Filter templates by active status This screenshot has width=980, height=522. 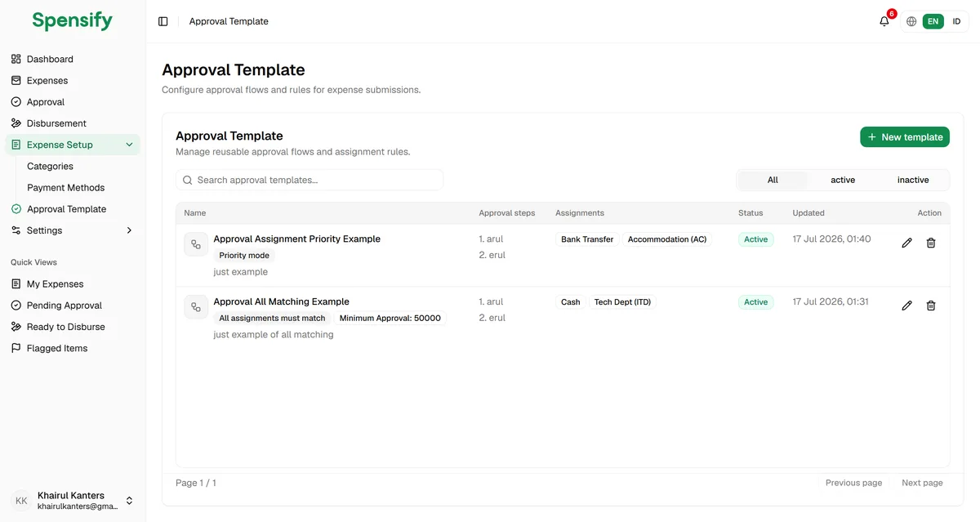click(843, 180)
